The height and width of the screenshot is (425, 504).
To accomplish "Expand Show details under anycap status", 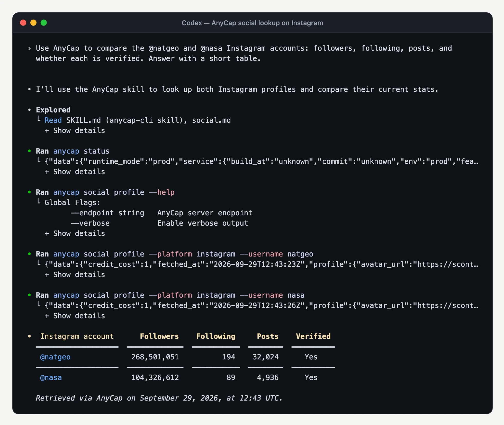I will 75,172.
